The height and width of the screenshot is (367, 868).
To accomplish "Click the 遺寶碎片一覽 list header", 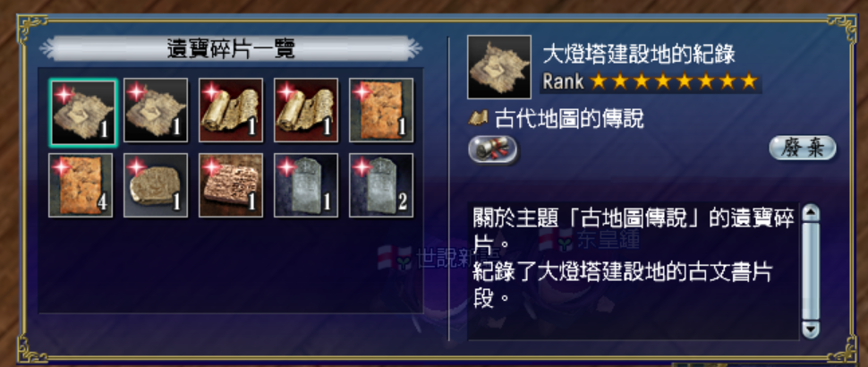I will coord(231,49).
